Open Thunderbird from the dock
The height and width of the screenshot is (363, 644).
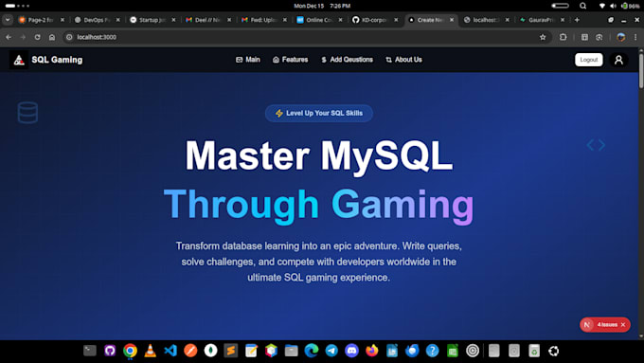pos(412,351)
